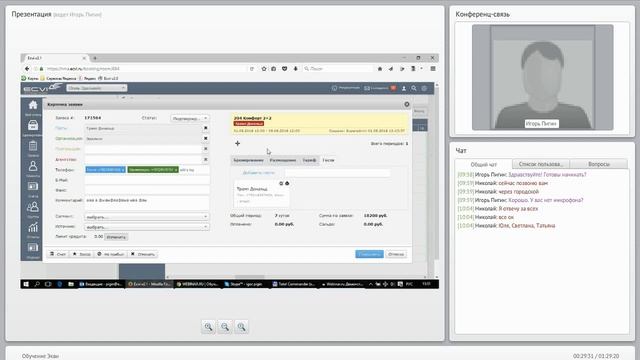Screen dimensions: 640x360
Task: Open the browser downloads arrow icon
Action: tap(296, 69)
